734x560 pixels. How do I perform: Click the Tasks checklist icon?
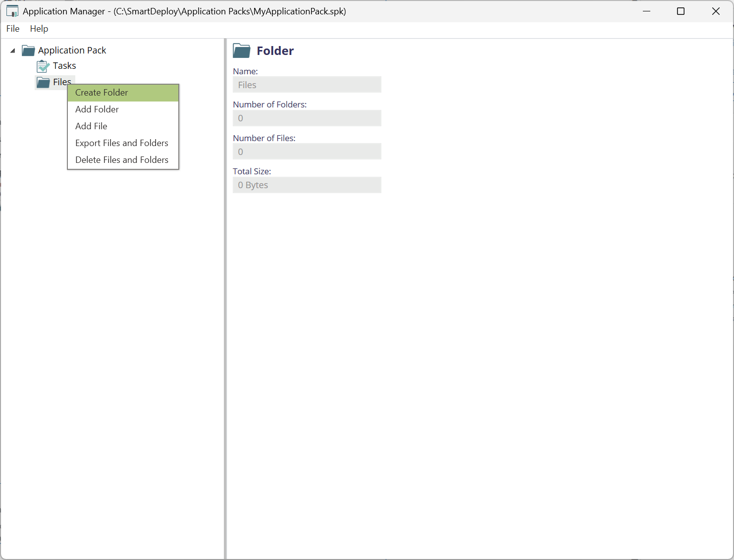tap(43, 66)
